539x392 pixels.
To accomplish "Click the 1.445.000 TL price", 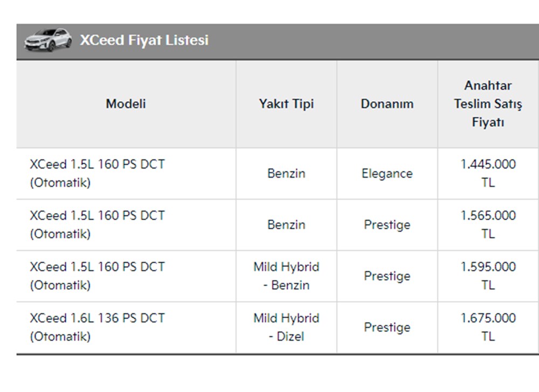I will 488,173.
